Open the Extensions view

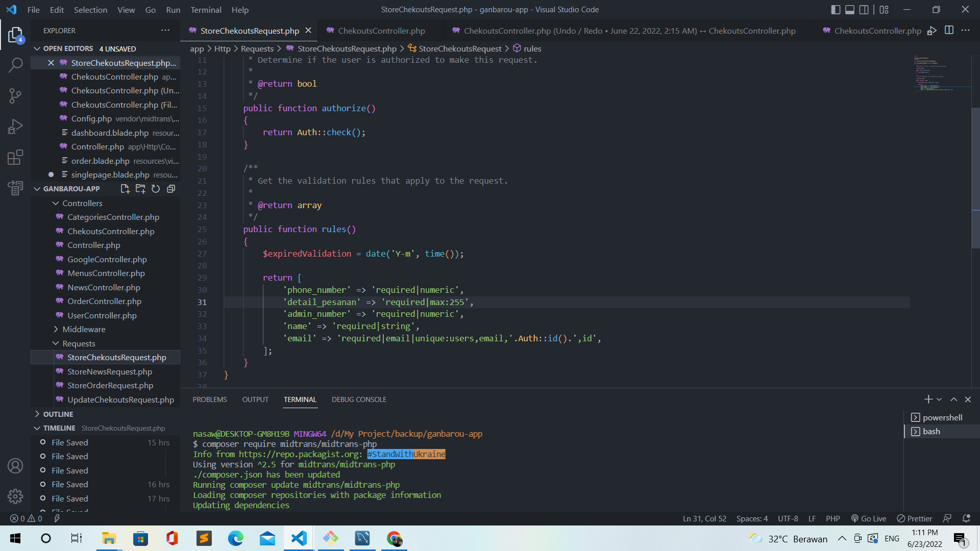click(x=15, y=157)
